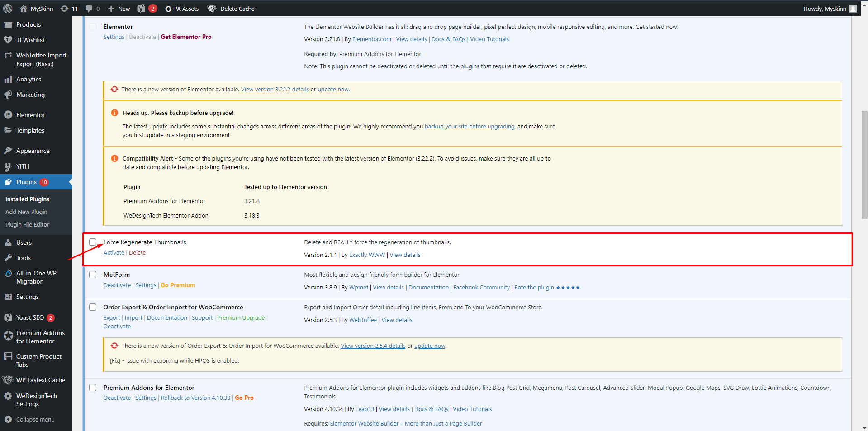Deactivate the MetForm plugin

tap(117, 285)
